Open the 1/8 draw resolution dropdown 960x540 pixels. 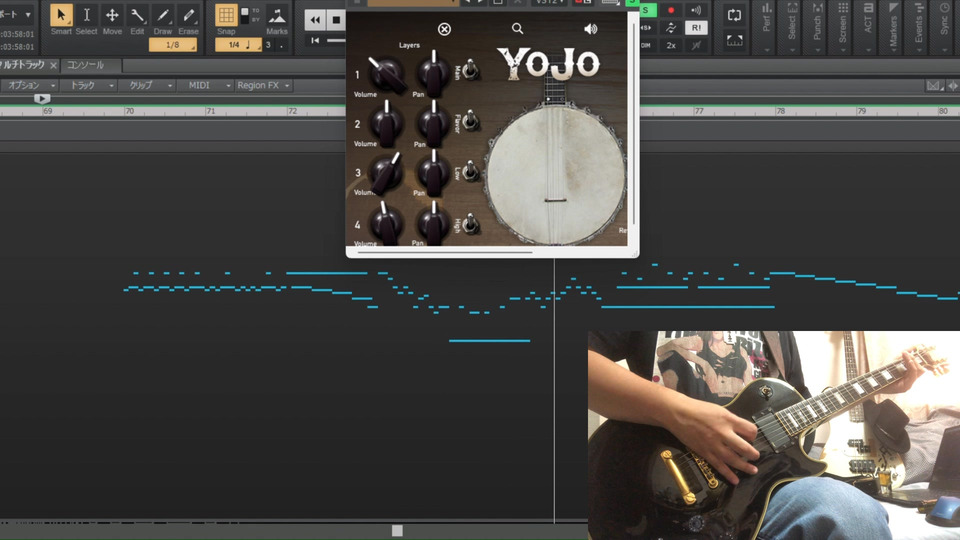(x=173, y=45)
